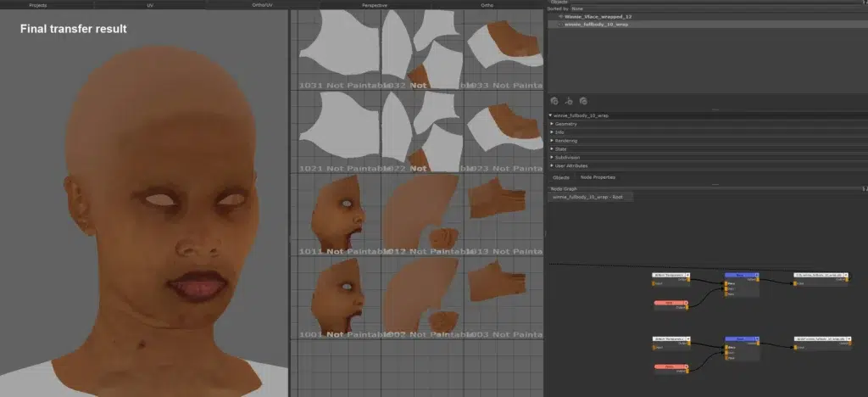The image size is (868, 397).
Task: Click the add object icon in Objects panel
Action: [x=554, y=101]
